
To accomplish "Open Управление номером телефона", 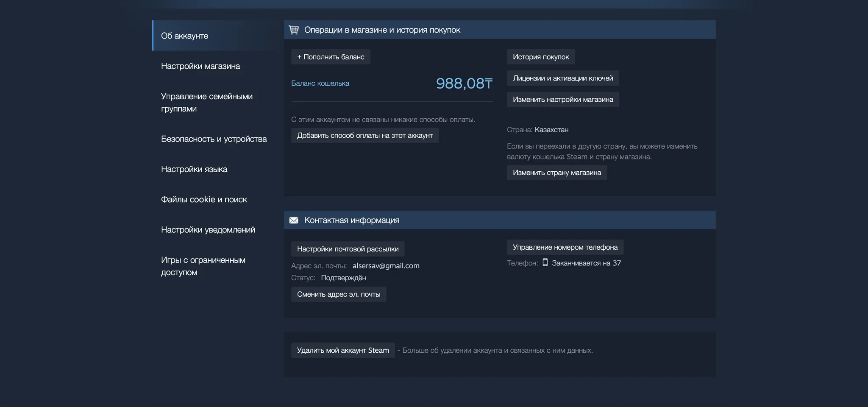I will [565, 247].
